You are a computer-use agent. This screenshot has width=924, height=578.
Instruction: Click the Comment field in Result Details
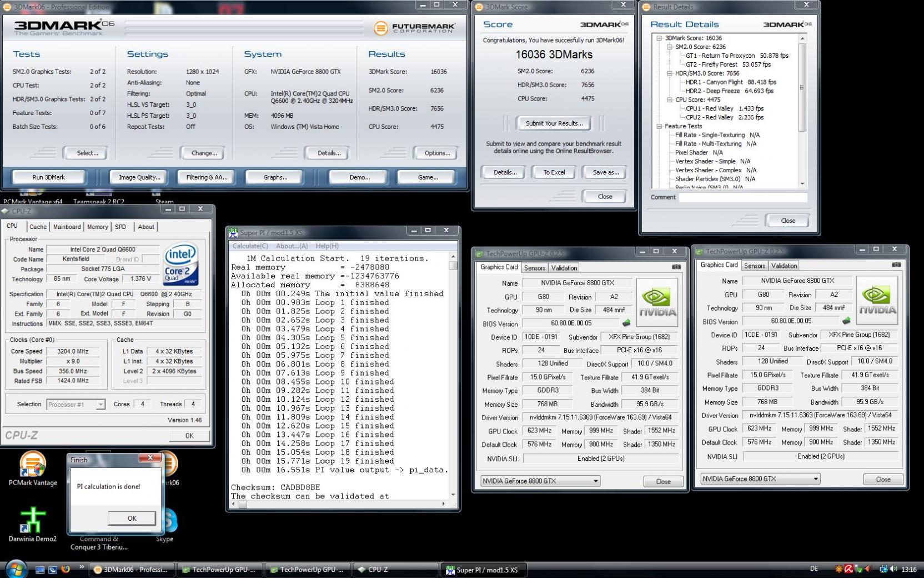tap(742, 197)
